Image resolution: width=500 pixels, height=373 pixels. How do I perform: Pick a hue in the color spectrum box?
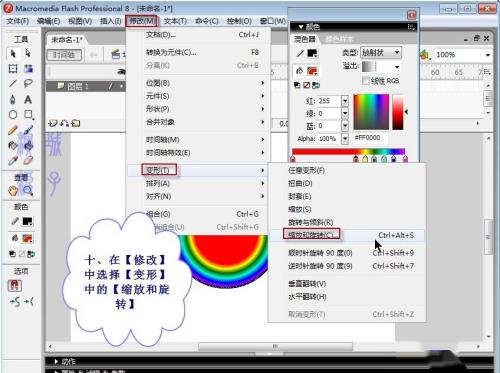click(371, 112)
